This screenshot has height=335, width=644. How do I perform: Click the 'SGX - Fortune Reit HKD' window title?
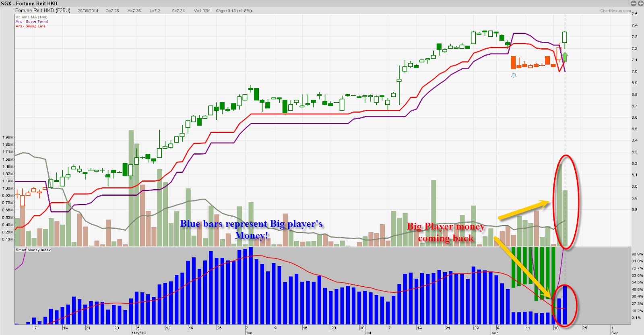coord(29,3)
